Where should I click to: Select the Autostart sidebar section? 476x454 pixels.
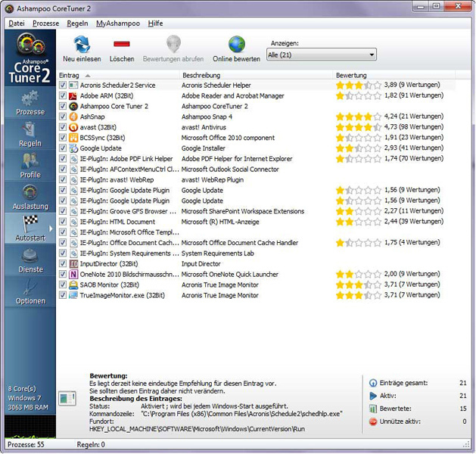tap(30, 229)
